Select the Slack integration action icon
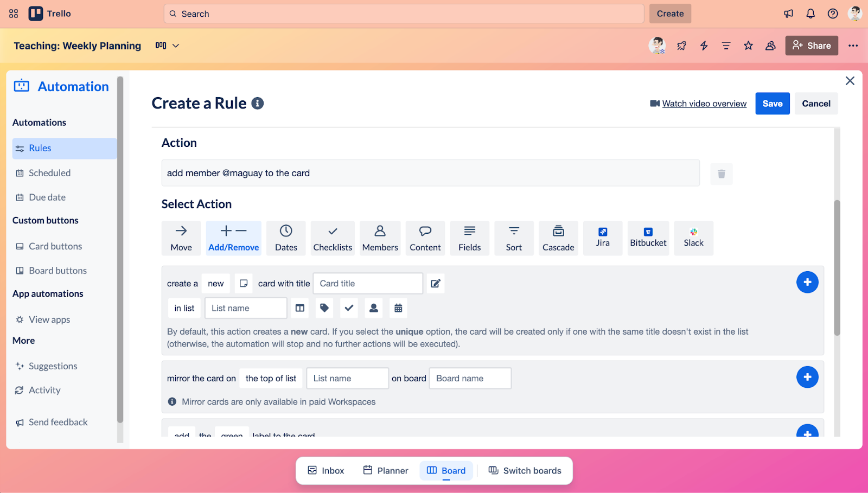Screen dimensions: 868x493 pos(693,238)
